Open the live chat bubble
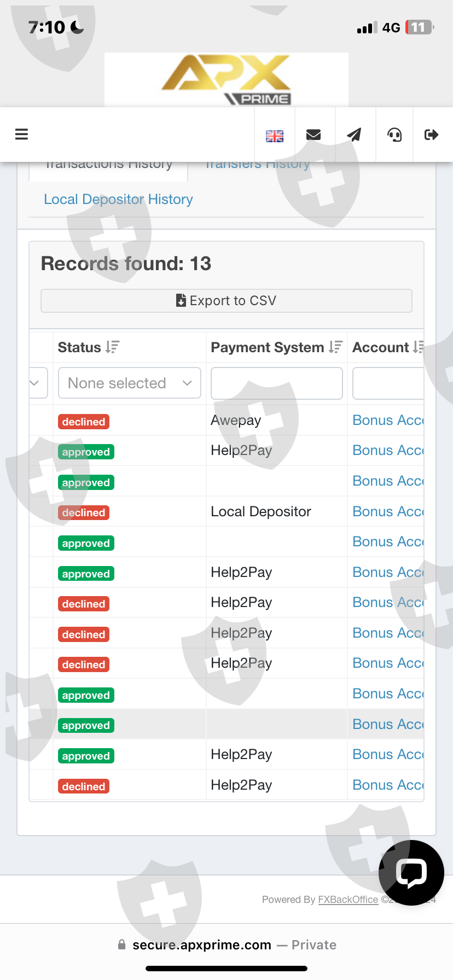This screenshot has width=453, height=980. point(411,872)
